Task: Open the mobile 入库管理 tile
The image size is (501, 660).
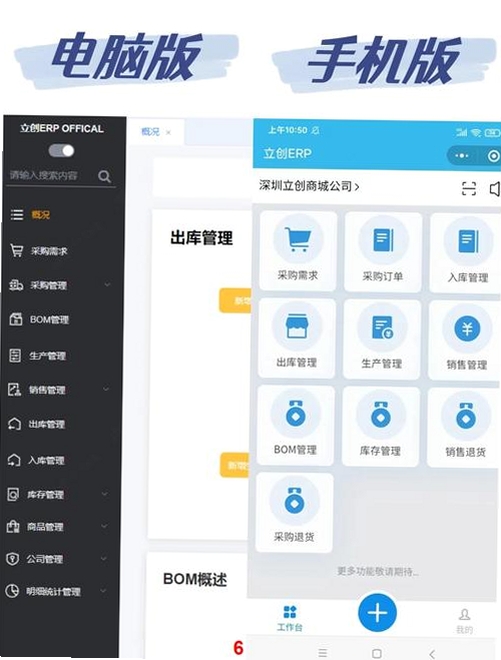Action: click(466, 253)
